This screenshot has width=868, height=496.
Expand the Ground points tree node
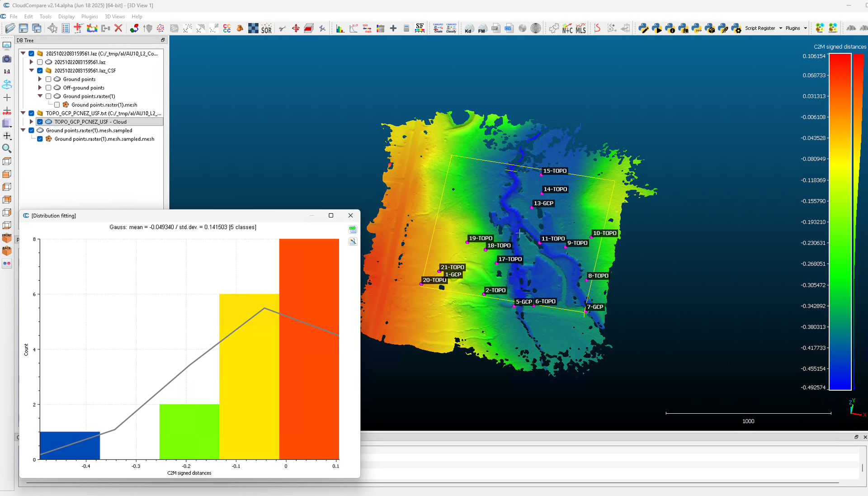(40, 79)
